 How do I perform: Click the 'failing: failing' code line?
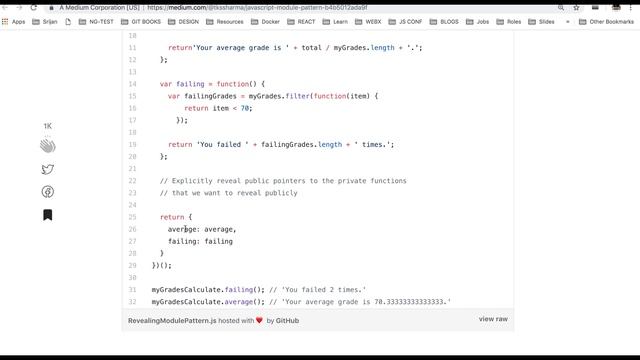click(200, 242)
